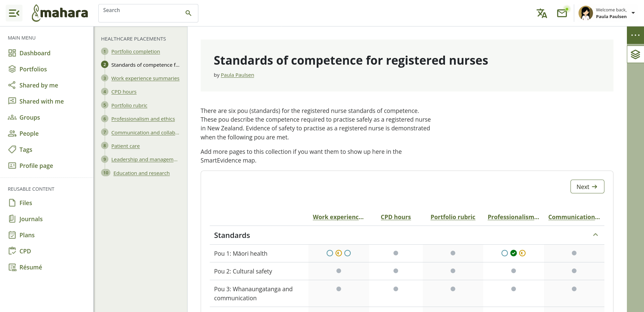Click the Mahara logo
This screenshot has height=312, width=644.
pos(60,13)
